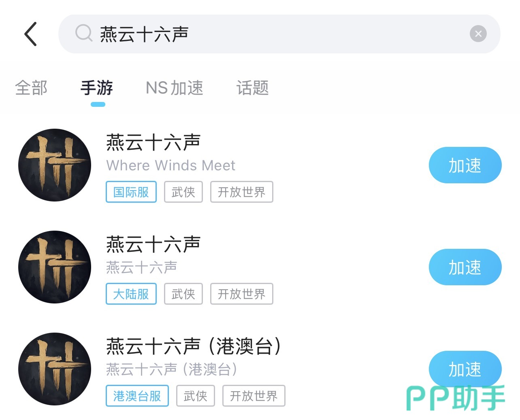Focus the 燕云十六声 search field
This screenshot has height=420, width=520.
coord(279,34)
